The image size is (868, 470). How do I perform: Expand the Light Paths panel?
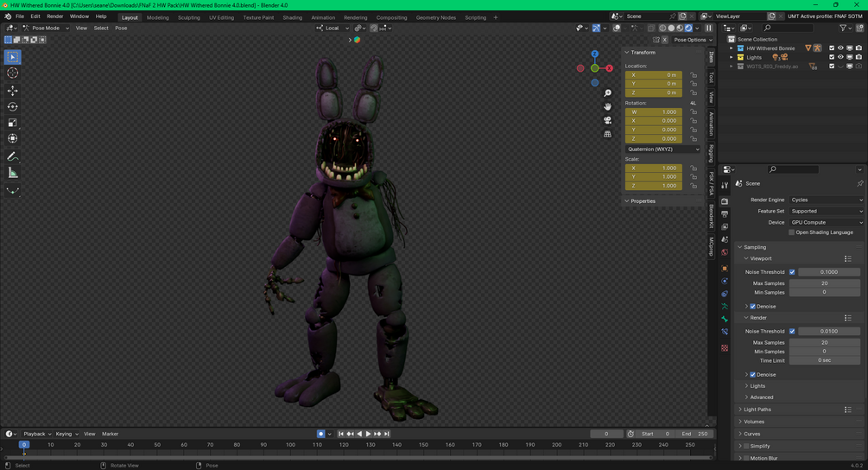(757, 410)
